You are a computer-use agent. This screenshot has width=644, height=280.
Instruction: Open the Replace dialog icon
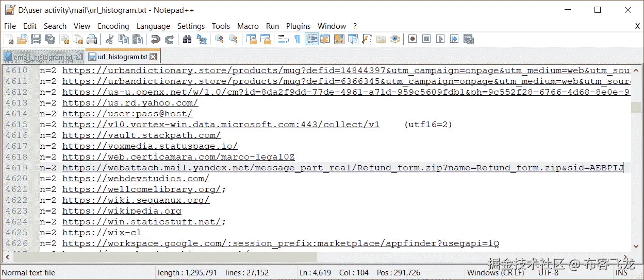[201, 39]
